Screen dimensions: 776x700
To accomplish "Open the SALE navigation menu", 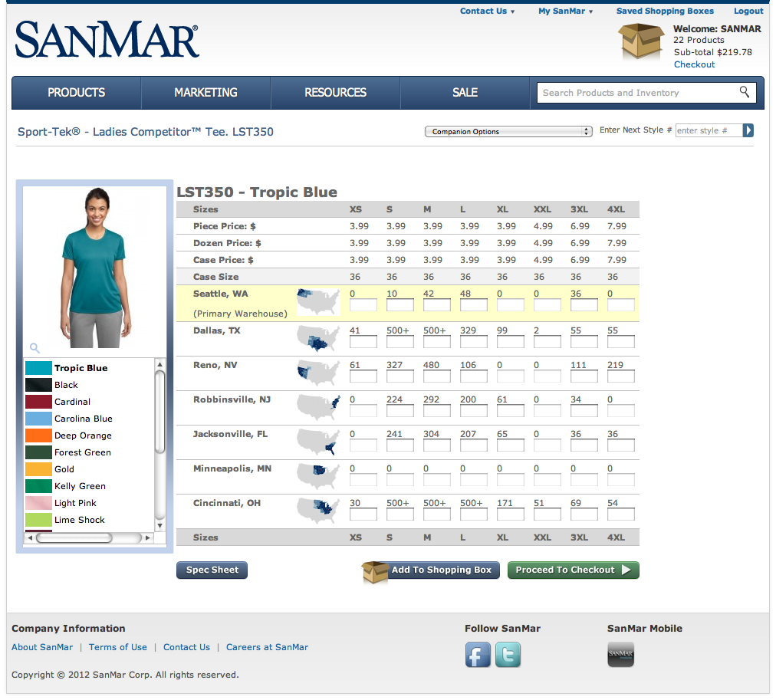I will click(465, 93).
